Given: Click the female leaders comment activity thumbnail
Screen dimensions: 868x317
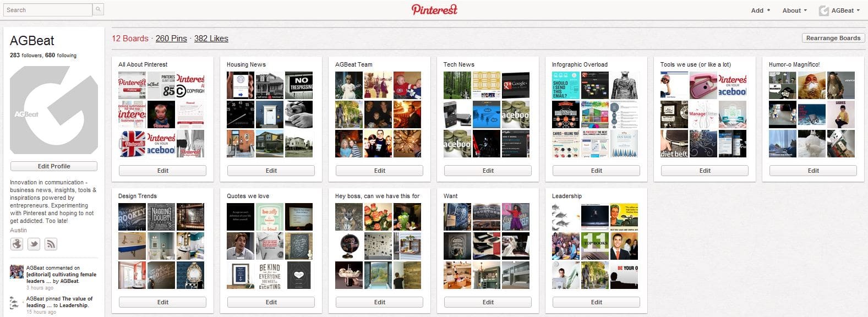Looking at the screenshot, I should coord(17,271).
